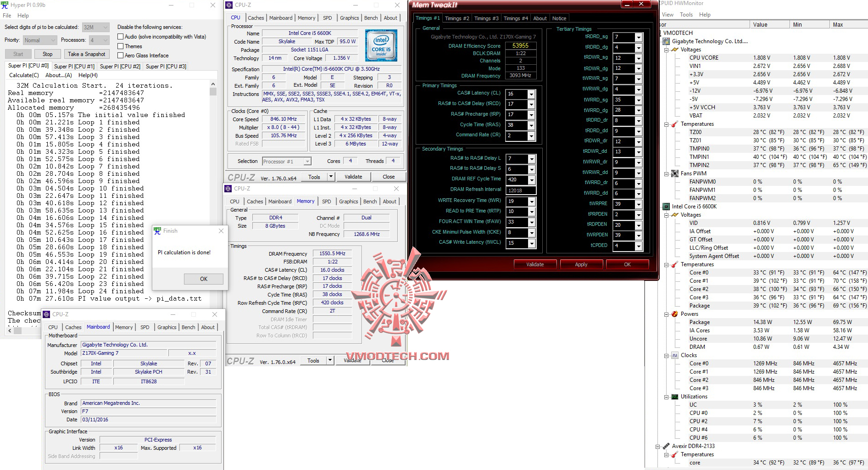This screenshot has height=470, width=868.
Task: Click the Intel Core i5 6600K chip icon
Action: pyautogui.click(x=667, y=207)
